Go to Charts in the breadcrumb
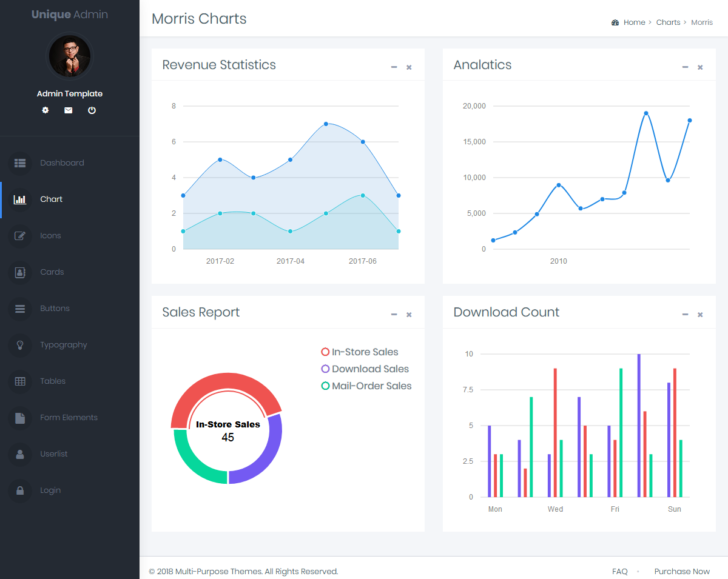Viewport: 728px width, 579px height. pyautogui.click(x=668, y=22)
